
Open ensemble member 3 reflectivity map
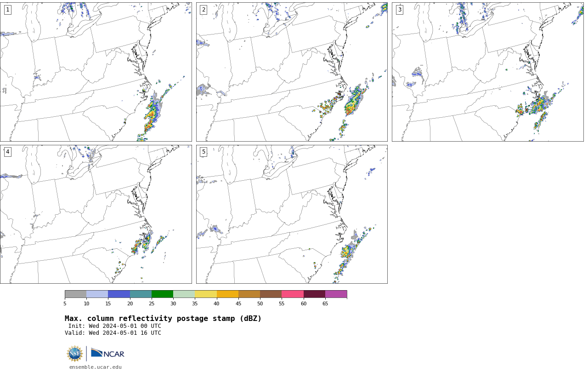click(487, 72)
